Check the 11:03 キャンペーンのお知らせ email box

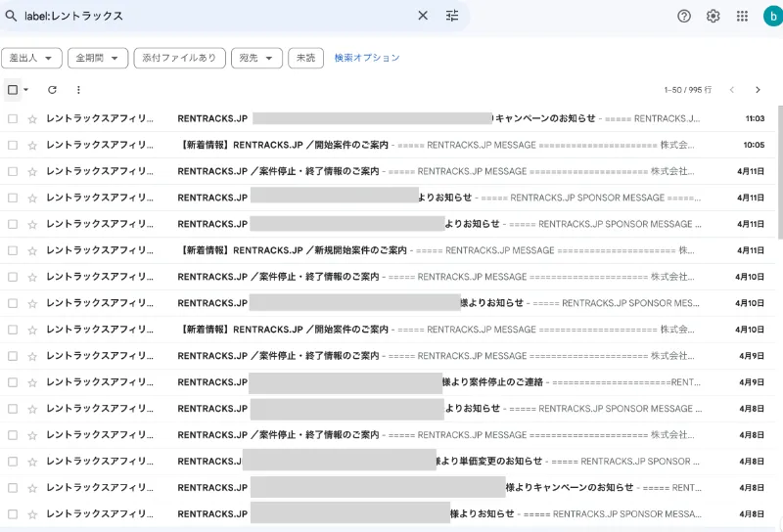click(13, 118)
